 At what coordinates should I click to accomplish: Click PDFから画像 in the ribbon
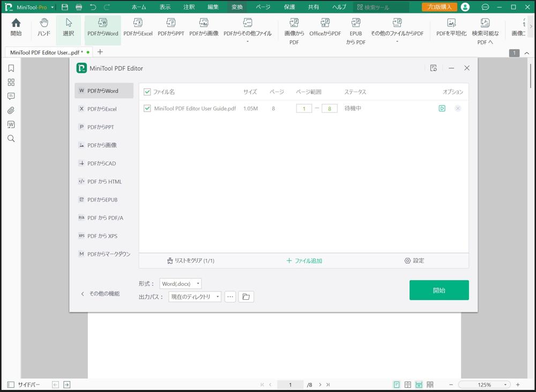point(204,27)
